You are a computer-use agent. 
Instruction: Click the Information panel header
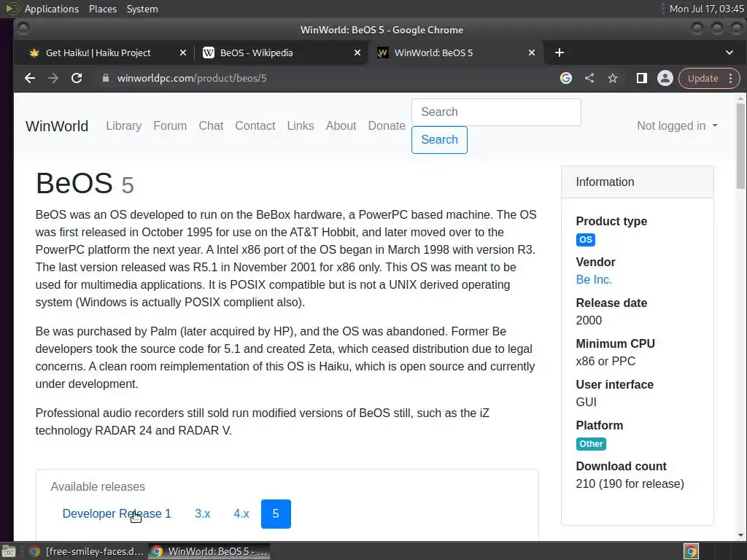point(638,182)
